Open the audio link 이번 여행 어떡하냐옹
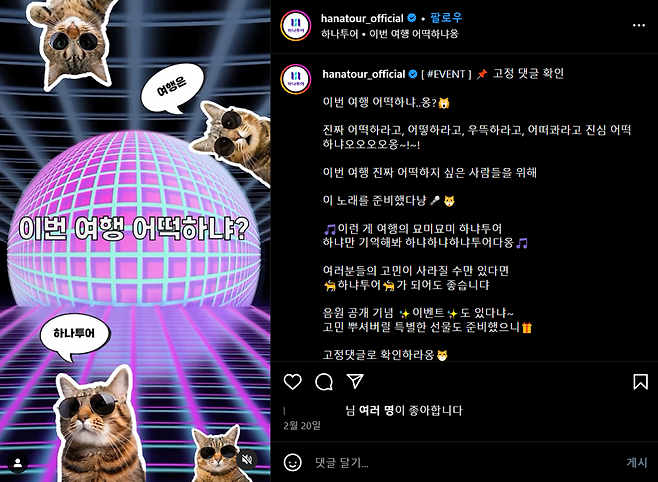This screenshot has width=658, height=482. pyautogui.click(x=413, y=34)
